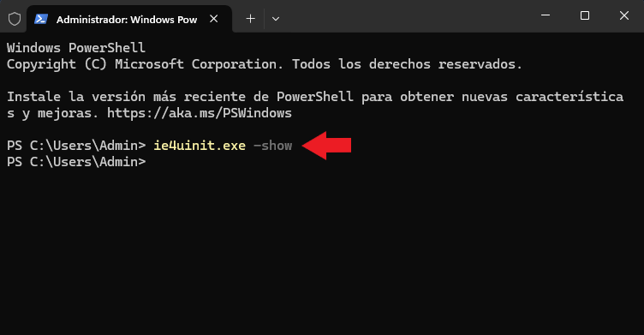644x335 pixels.
Task: Click the https://aka.ms/PSWindows link
Action: tap(200, 113)
